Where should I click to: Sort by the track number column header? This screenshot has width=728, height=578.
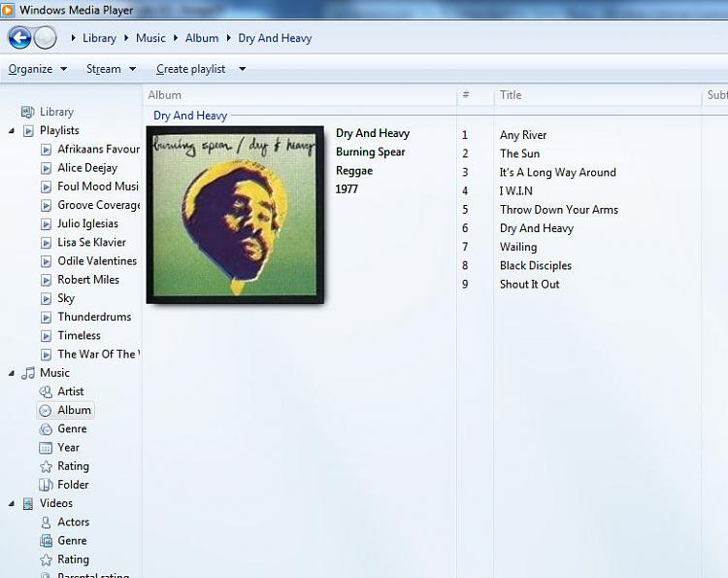[476, 95]
